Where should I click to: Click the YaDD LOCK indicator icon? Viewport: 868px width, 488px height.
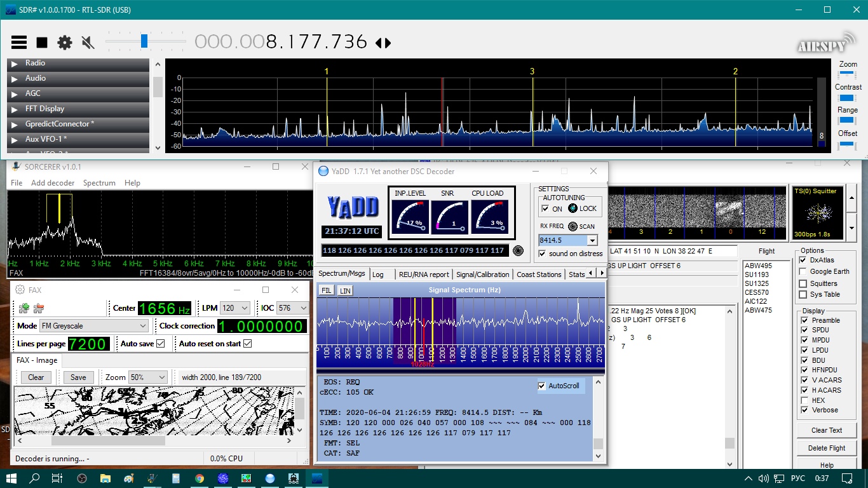pos(573,208)
